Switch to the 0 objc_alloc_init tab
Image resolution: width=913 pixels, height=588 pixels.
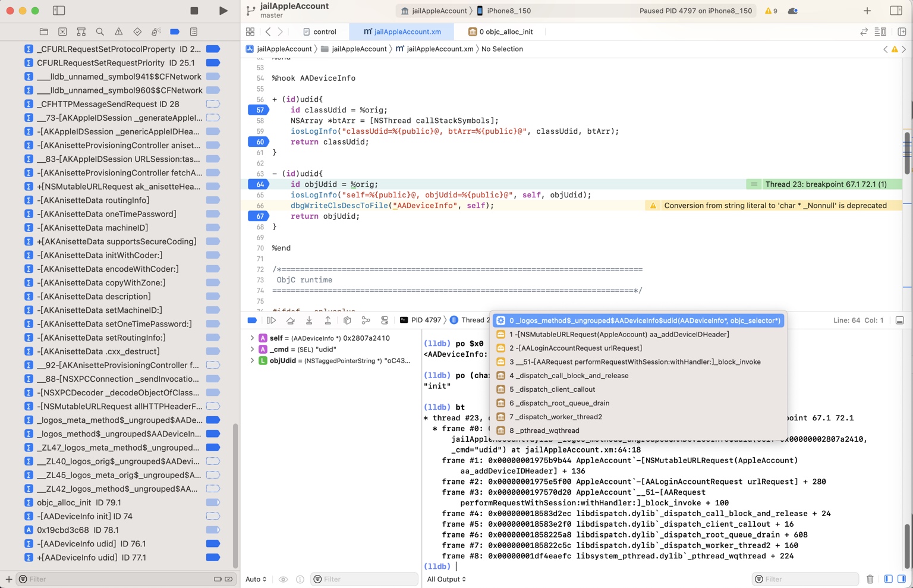coord(500,32)
